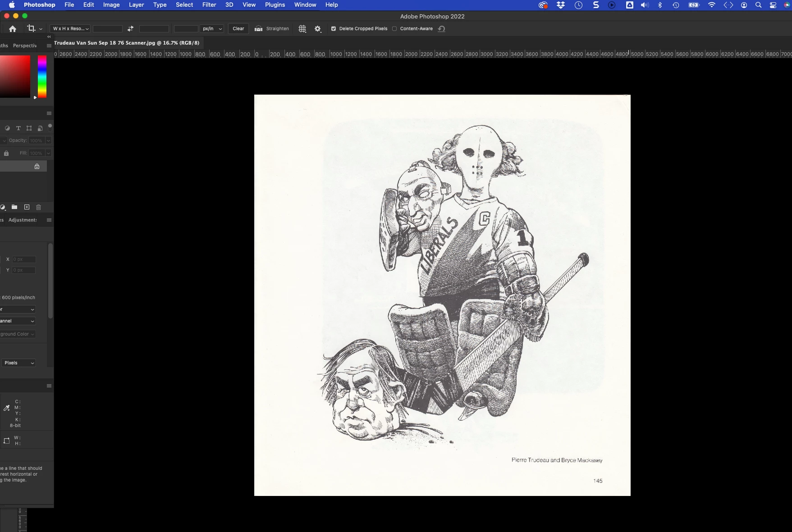Open macOS Control Center icon
Image resolution: width=792 pixels, height=532 pixels.
click(773, 5)
